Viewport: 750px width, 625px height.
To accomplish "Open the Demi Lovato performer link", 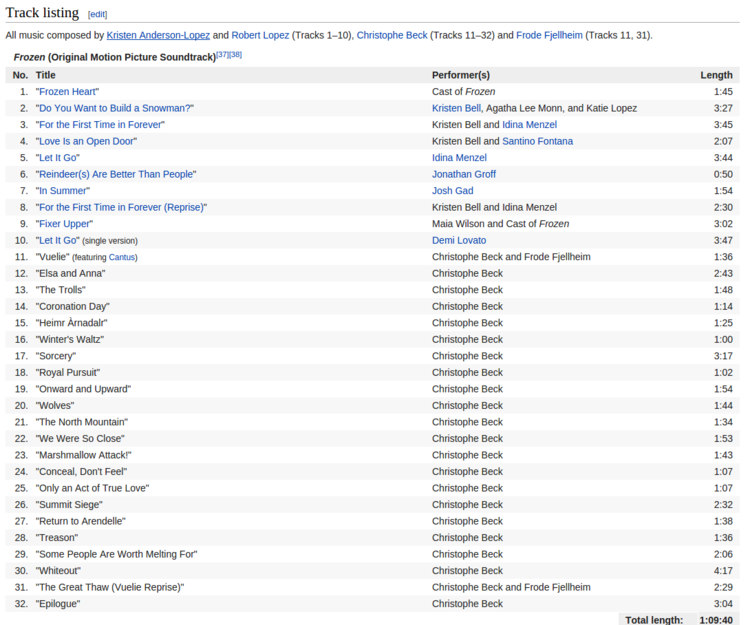I will pos(459,241).
